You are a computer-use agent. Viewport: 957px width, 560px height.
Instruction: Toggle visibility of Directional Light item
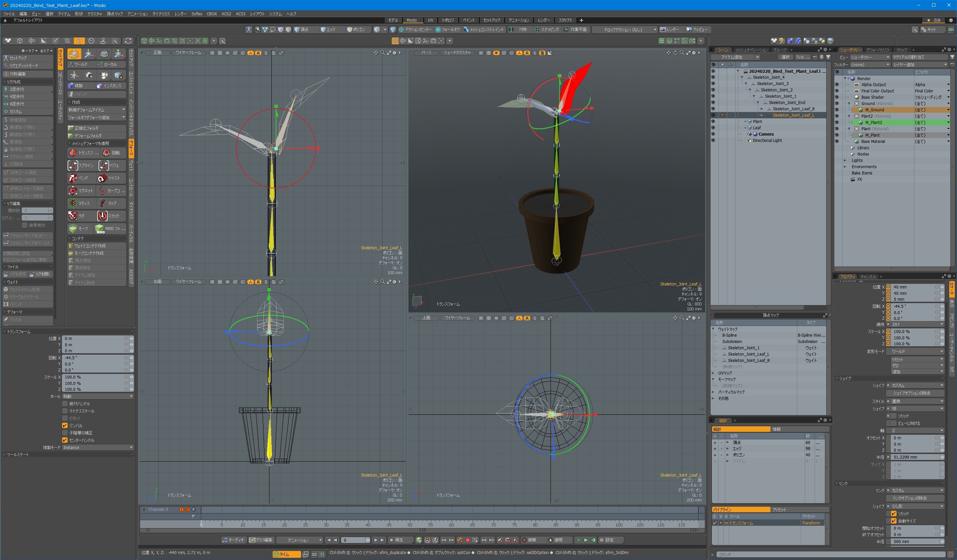713,140
